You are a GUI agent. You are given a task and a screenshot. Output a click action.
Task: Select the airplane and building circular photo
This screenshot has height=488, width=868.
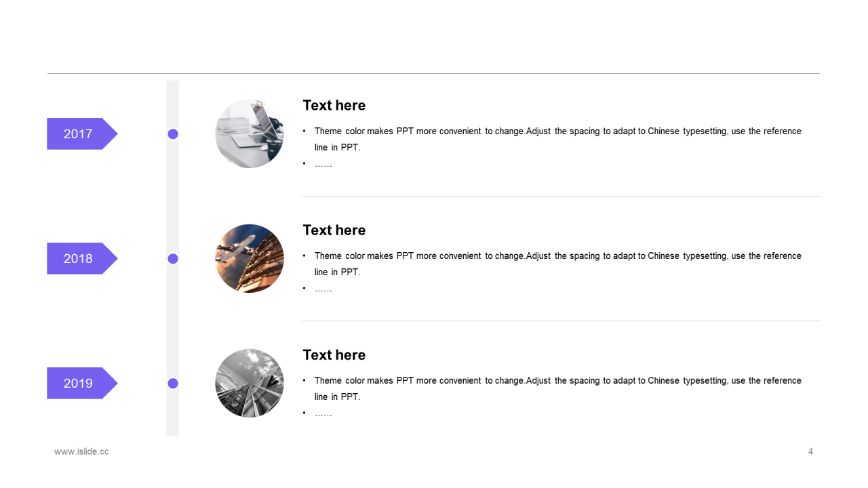coord(250,258)
